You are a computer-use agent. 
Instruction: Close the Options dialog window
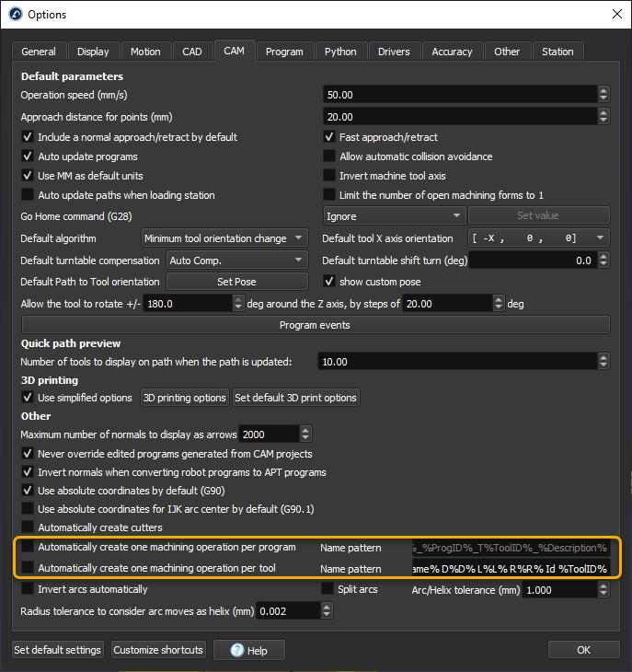tap(615, 14)
